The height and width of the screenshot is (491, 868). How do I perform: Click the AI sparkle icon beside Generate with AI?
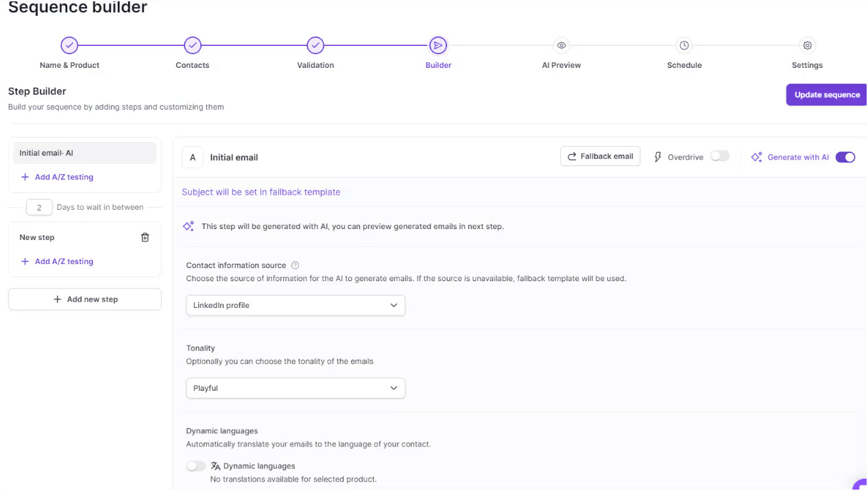756,156
